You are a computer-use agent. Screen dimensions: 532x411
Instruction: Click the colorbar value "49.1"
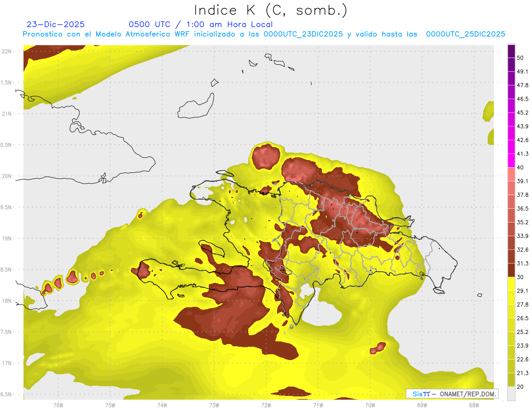(x=523, y=72)
